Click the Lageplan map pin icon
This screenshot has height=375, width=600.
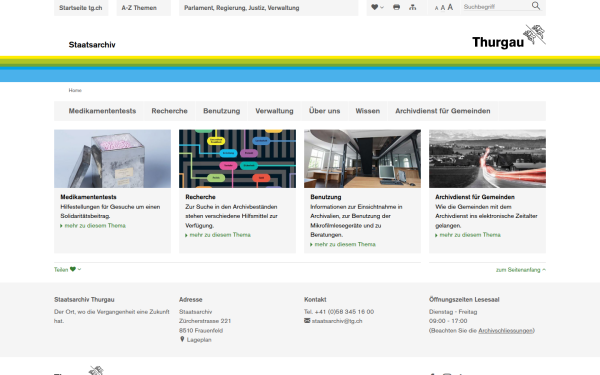point(182,339)
